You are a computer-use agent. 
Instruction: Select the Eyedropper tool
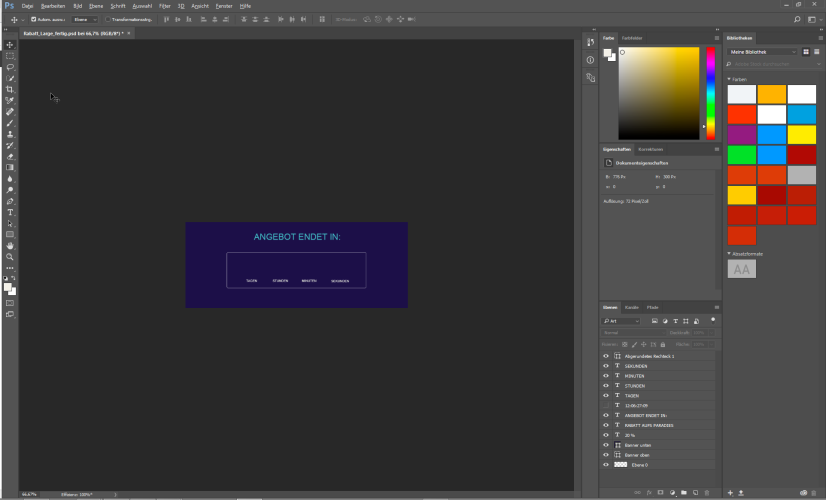point(10,101)
